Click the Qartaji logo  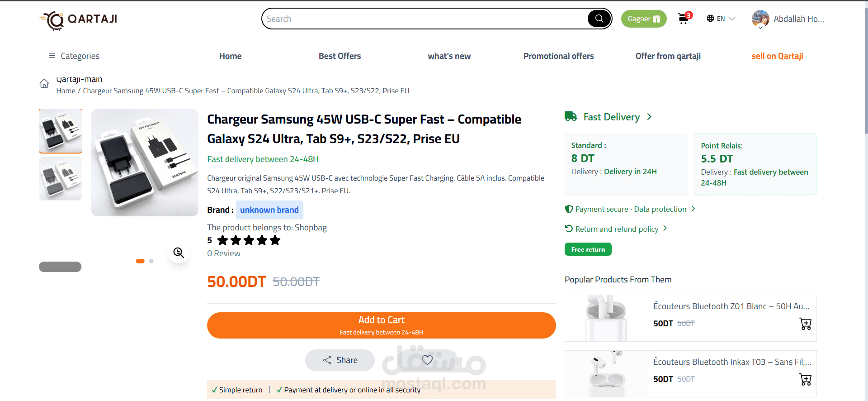(78, 19)
